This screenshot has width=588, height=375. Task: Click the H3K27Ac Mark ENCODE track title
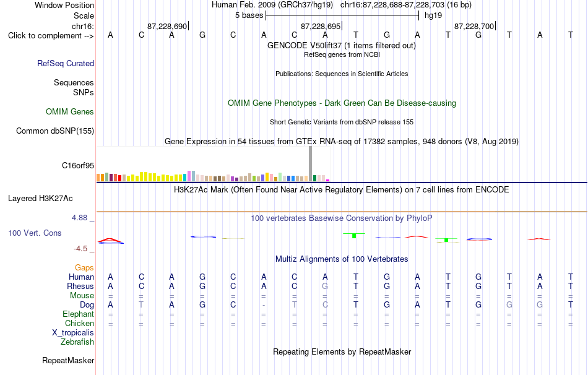tap(341, 190)
